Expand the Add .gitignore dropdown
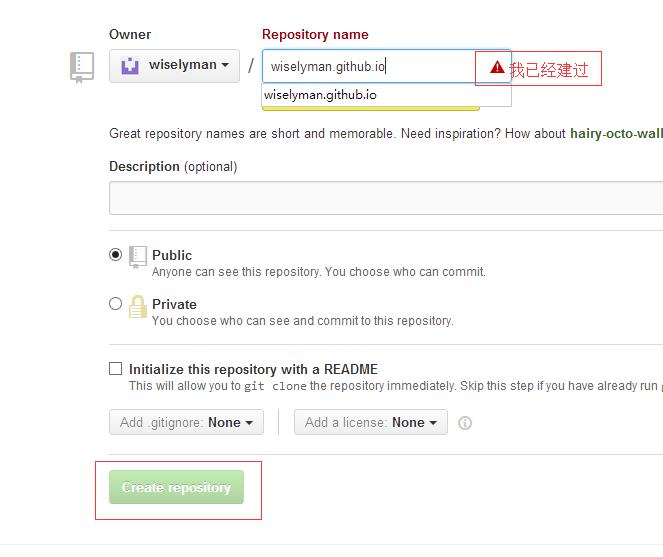663x557 pixels. (x=186, y=422)
